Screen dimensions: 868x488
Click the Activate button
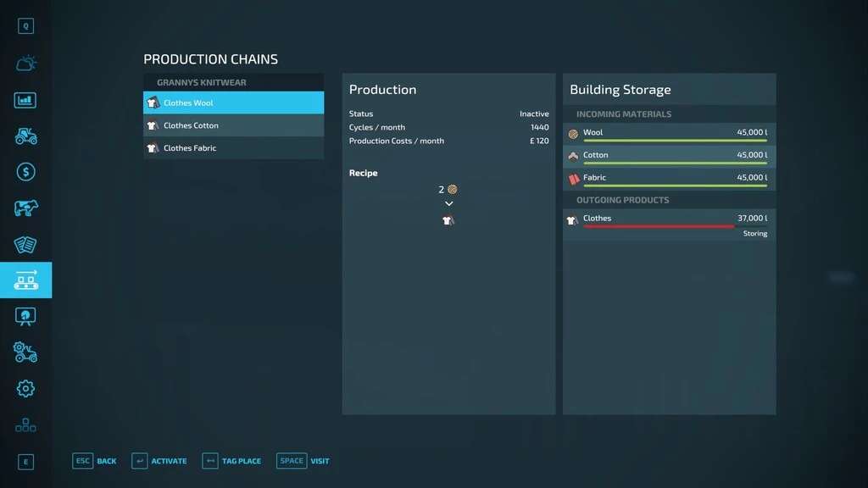(x=159, y=461)
